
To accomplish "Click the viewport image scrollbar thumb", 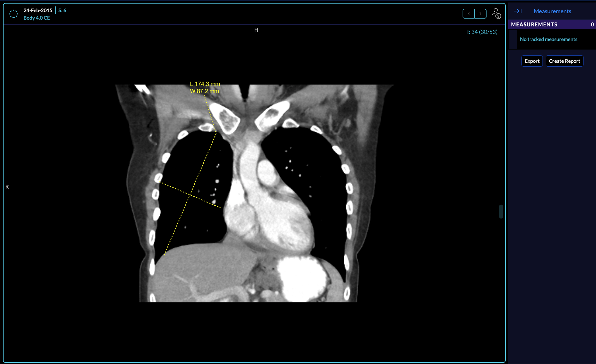I will tap(501, 211).
